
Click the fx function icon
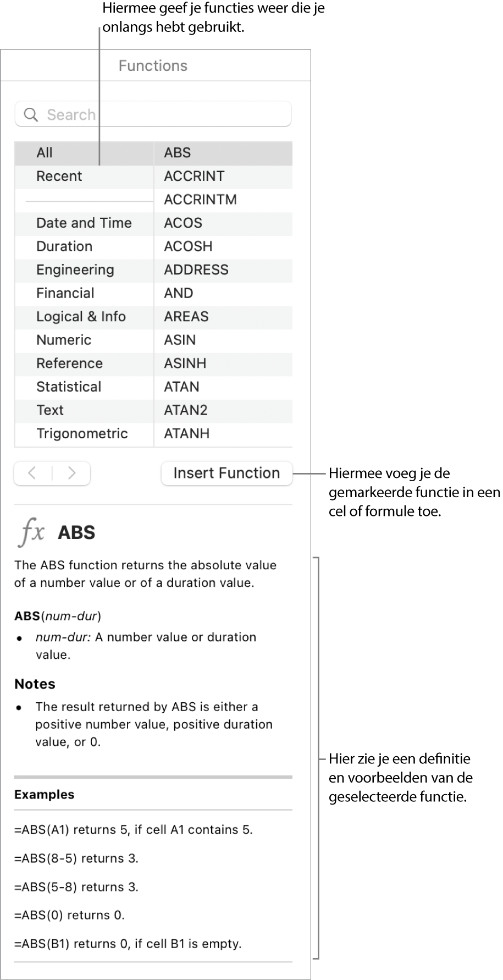tap(32, 532)
